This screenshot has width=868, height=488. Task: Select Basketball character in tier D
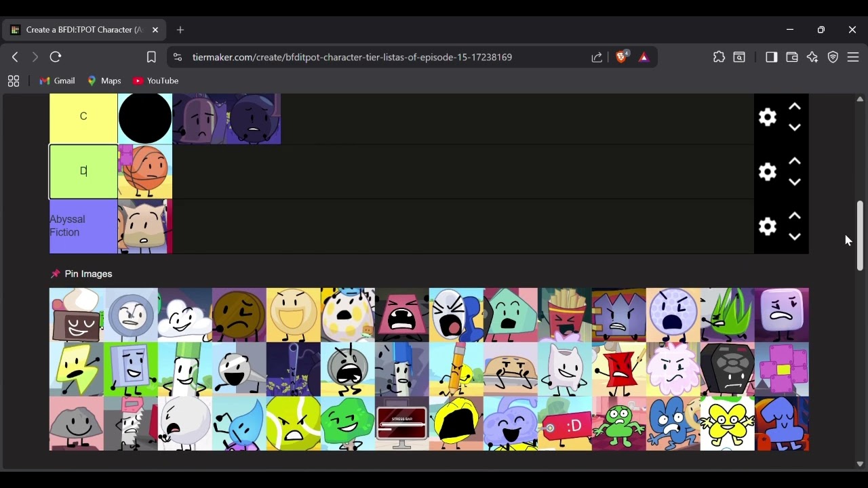click(x=145, y=171)
